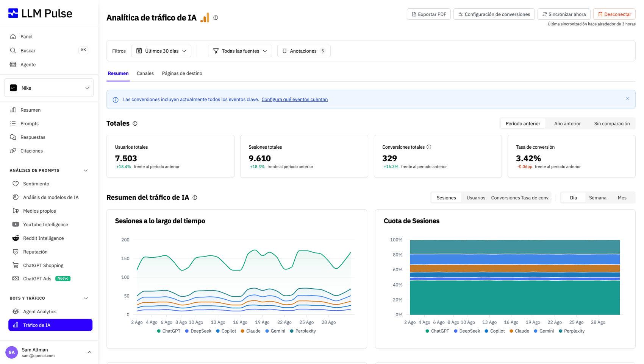The width and height of the screenshot is (644, 364).
Task: Open Configuración de conversiones
Action: (494, 14)
